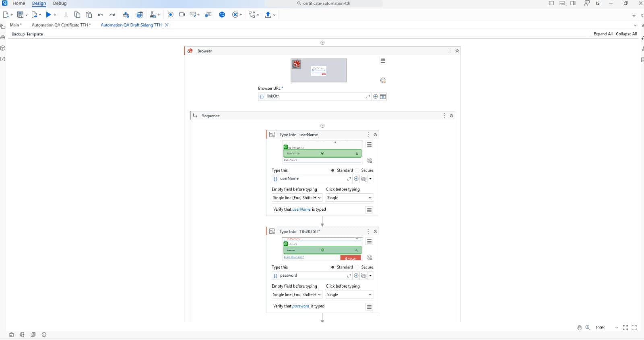The height and width of the screenshot is (340, 644).
Task: Toggle the left panel layout icon
Action: (551, 3)
